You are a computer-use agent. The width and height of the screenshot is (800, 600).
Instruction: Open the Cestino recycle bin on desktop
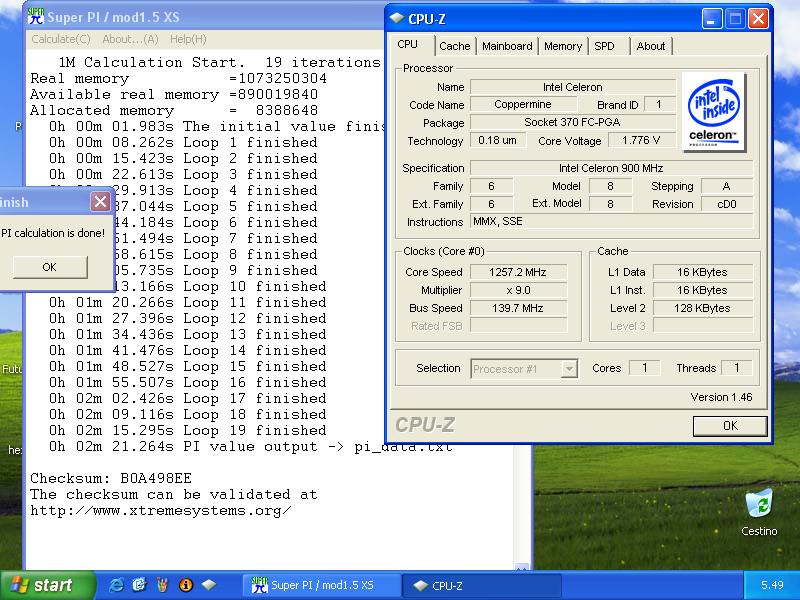click(x=759, y=512)
